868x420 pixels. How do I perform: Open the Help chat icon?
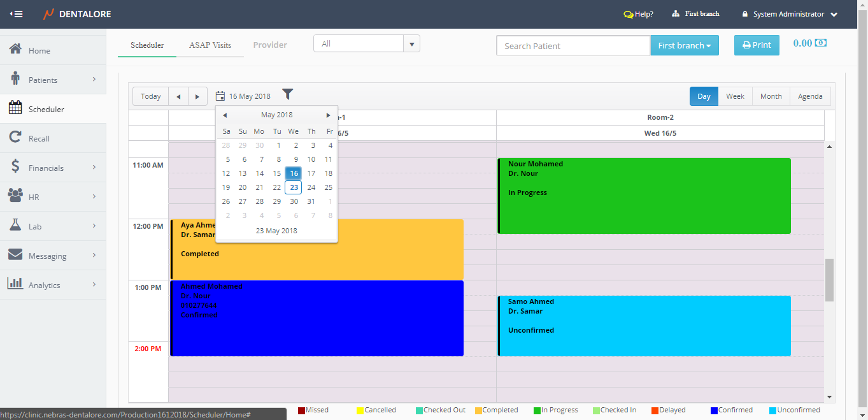[628, 14]
